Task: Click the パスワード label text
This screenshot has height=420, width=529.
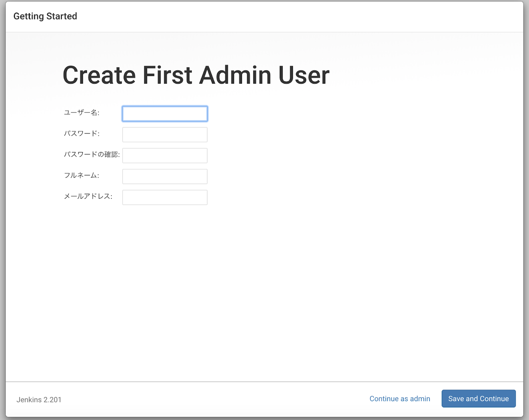Action: click(x=82, y=133)
